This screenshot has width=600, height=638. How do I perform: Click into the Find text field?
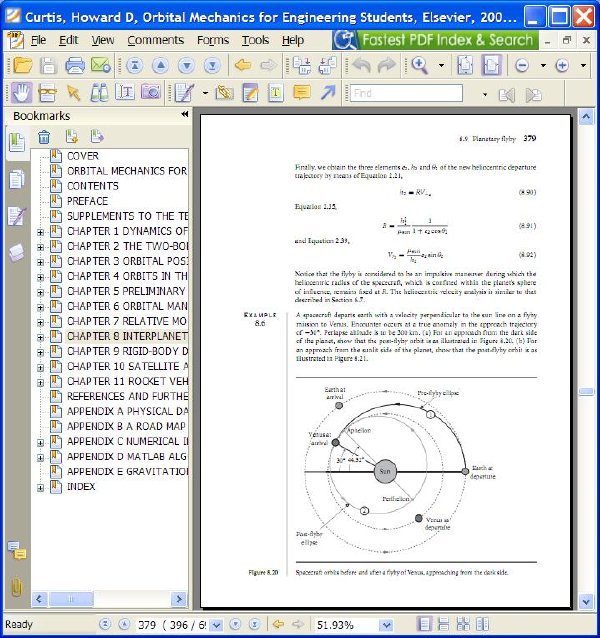pos(406,93)
